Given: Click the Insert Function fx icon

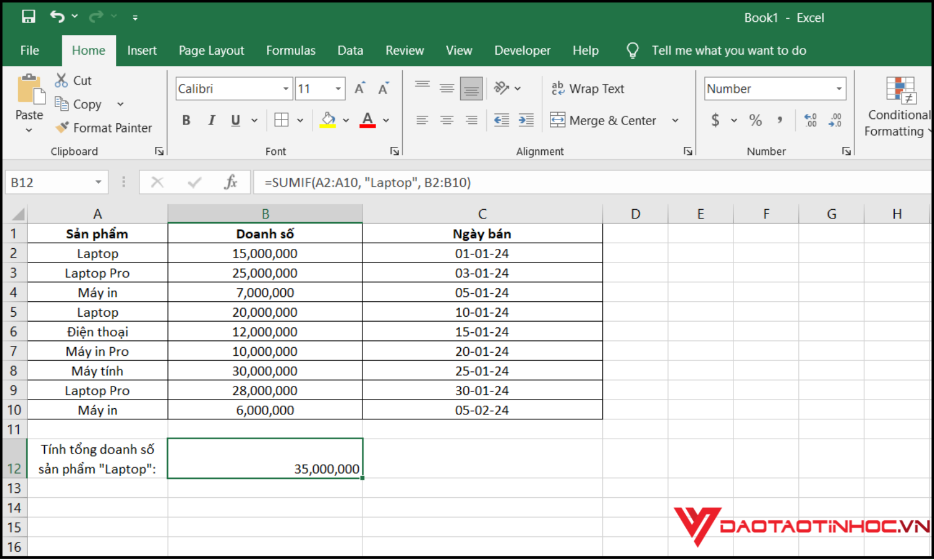Looking at the screenshot, I should (x=230, y=182).
